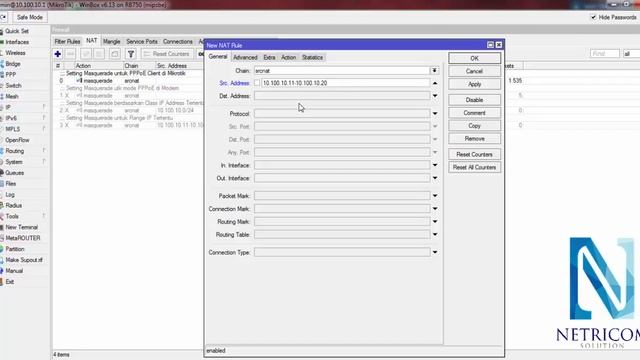Expand the In. Interface field
The height and width of the screenshot is (360, 640).
(x=435, y=165)
